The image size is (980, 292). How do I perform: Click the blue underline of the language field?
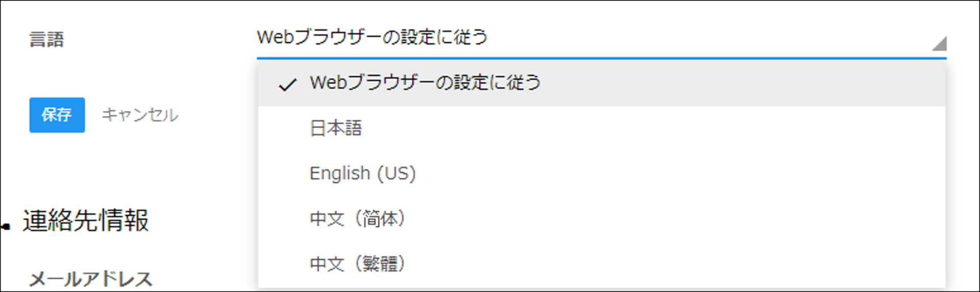pos(601,58)
